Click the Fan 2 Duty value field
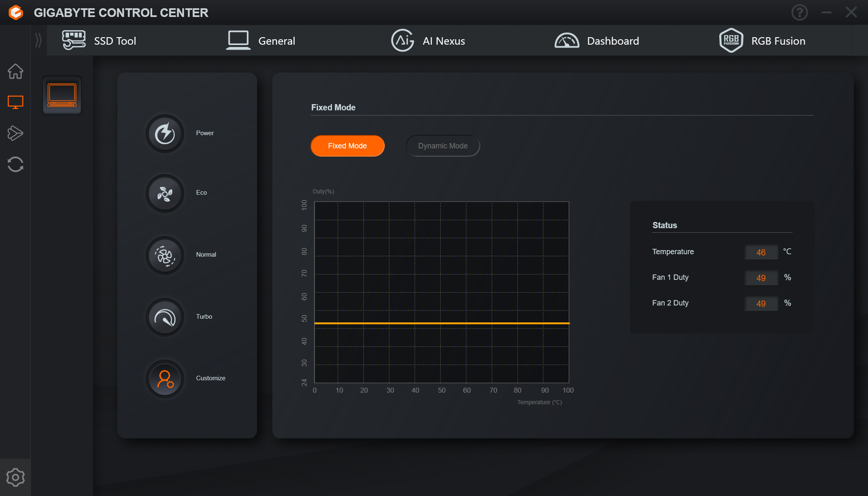Viewport: 868px width, 496px height. click(761, 303)
